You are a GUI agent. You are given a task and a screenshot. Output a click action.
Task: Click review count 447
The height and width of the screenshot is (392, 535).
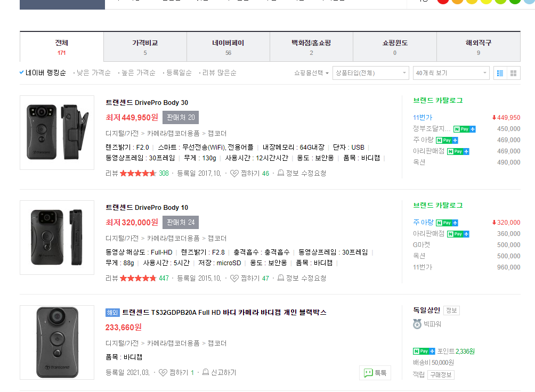pyautogui.click(x=164, y=279)
